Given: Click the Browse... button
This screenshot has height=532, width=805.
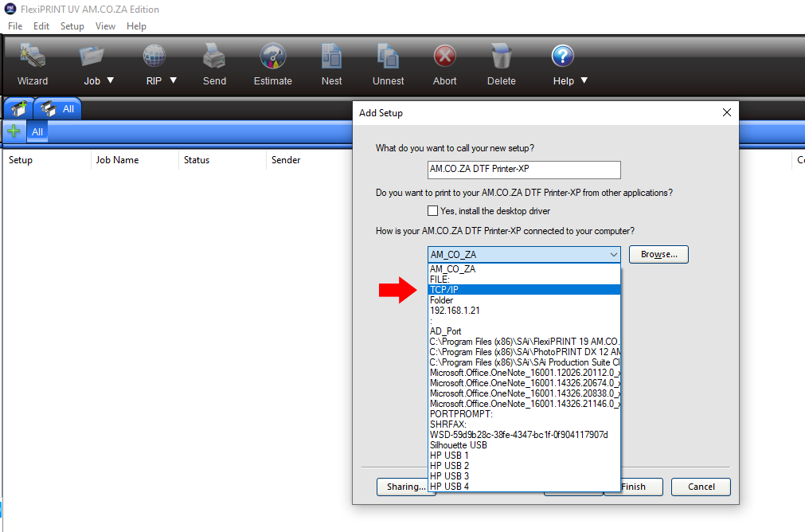Looking at the screenshot, I should coord(658,255).
